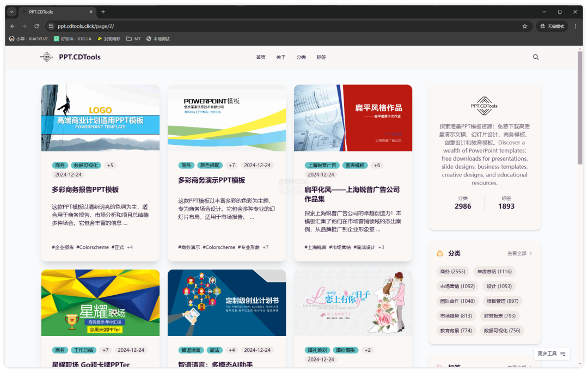Select the 年度总结 (1116) category chip

click(x=494, y=271)
